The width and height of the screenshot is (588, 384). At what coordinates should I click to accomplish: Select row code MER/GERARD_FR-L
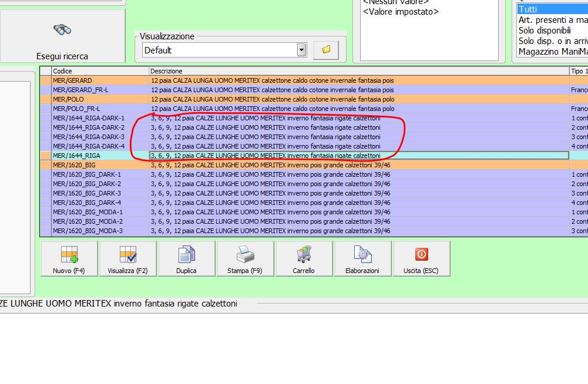click(100, 90)
